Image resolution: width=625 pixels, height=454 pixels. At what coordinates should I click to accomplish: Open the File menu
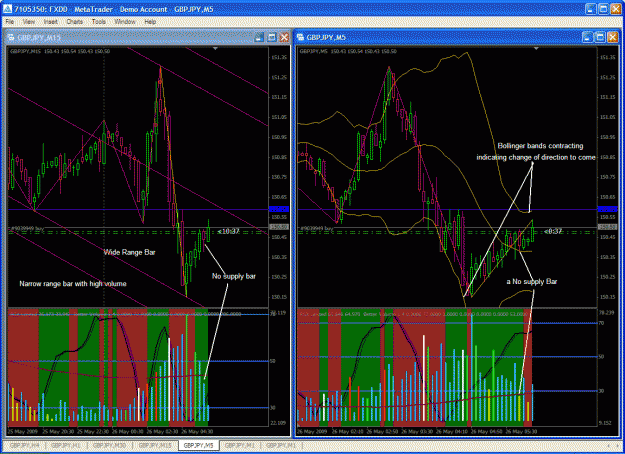[x=10, y=22]
